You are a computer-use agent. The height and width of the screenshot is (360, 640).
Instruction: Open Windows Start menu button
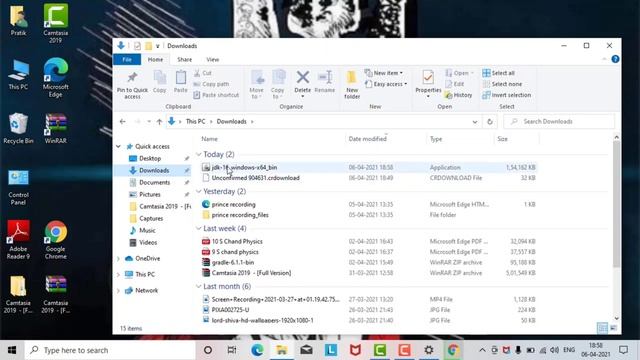pos(12,350)
